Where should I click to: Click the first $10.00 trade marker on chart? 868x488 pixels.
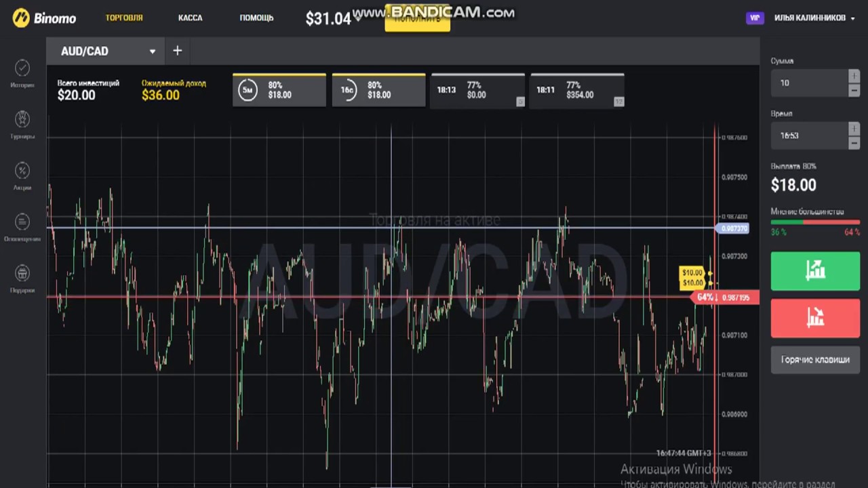point(692,272)
